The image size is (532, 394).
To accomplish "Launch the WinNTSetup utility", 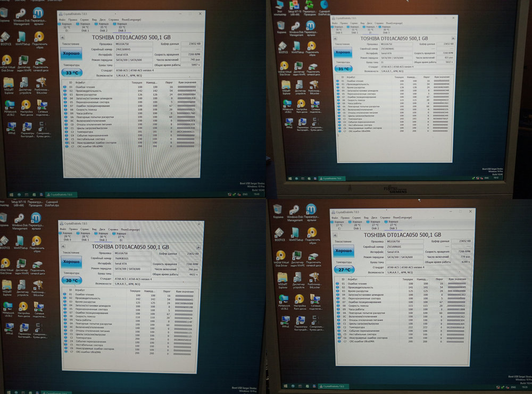I will point(23,37).
